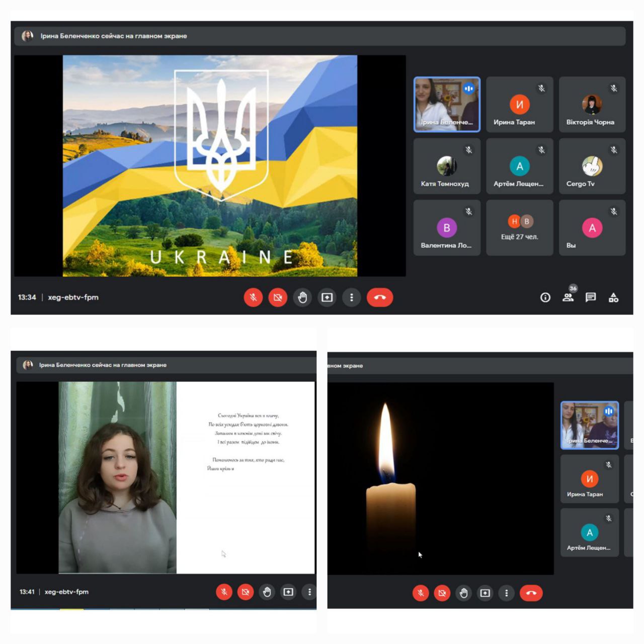The width and height of the screenshot is (644, 644).
Task: Click the 13:34 clock text
Action: (x=27, y=297)
